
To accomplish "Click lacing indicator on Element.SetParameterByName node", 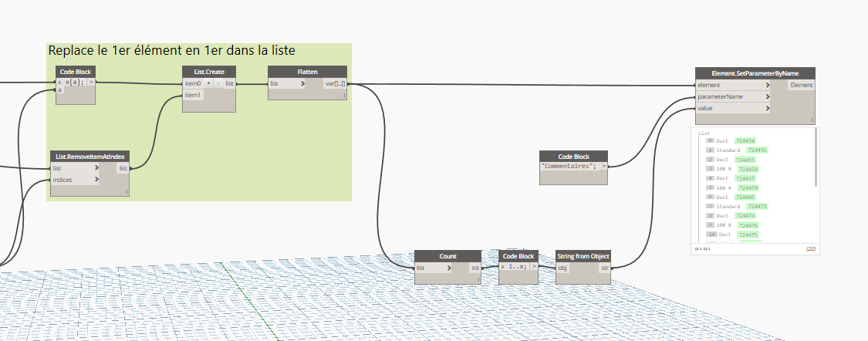I will tap(812, 120).
